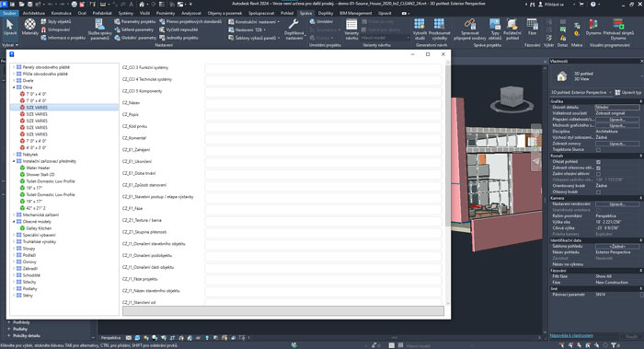Select Galley Kitchen tree item

(39, 228)
